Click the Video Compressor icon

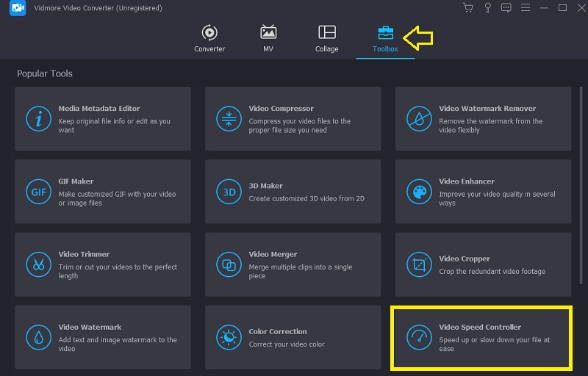tap(228, 118)
